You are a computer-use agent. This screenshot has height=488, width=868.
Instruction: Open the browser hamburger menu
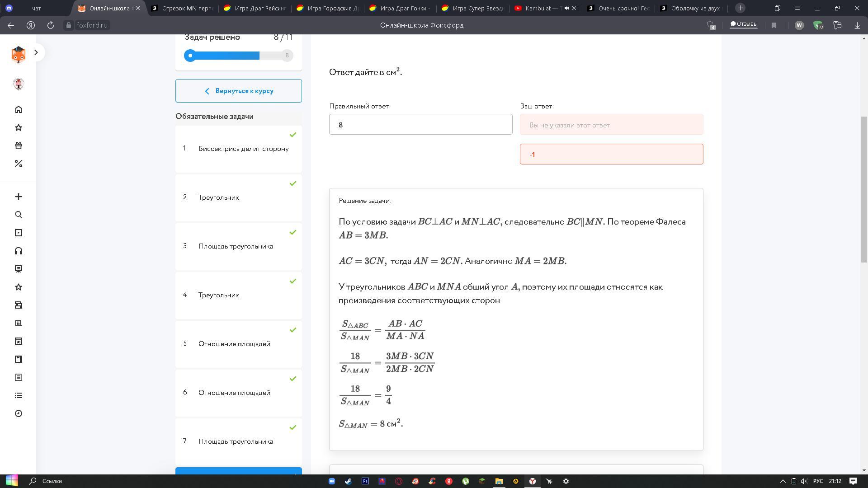797,8
